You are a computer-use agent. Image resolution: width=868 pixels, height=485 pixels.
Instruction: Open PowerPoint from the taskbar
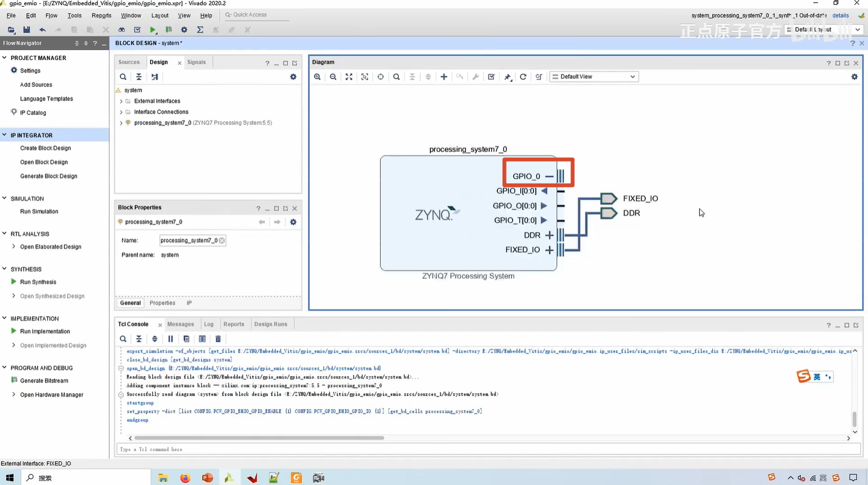point(207,478)
